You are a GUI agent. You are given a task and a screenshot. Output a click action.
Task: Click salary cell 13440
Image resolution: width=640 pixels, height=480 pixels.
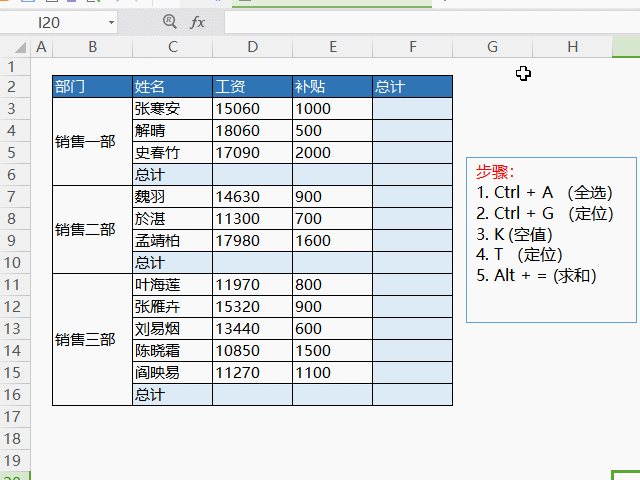click(253, 329)
